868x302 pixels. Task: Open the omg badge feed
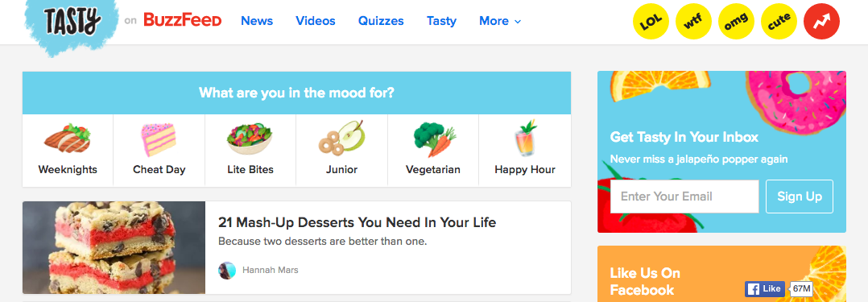[x=736, y=22]
